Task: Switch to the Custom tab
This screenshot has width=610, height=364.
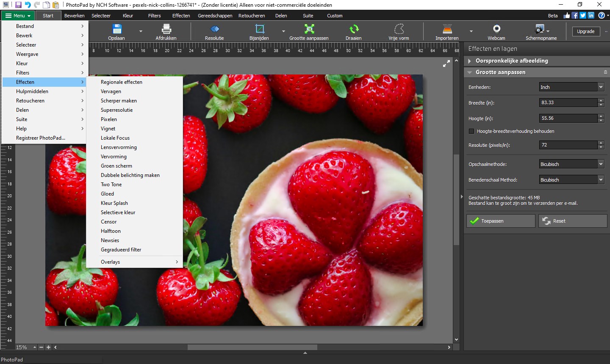Action: tap(335, 16)
